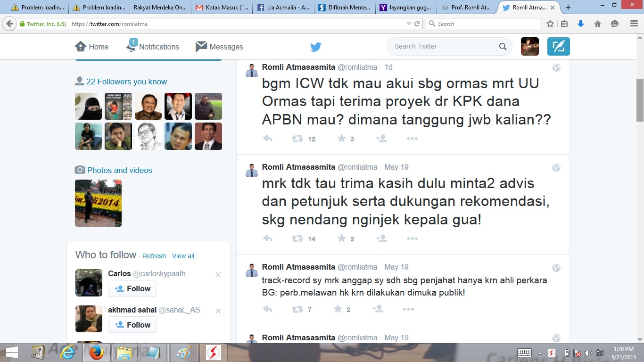Open the URL history dropdown arrow
The image size is (644, 362).
pyautogui.click(x=408, y=24)
